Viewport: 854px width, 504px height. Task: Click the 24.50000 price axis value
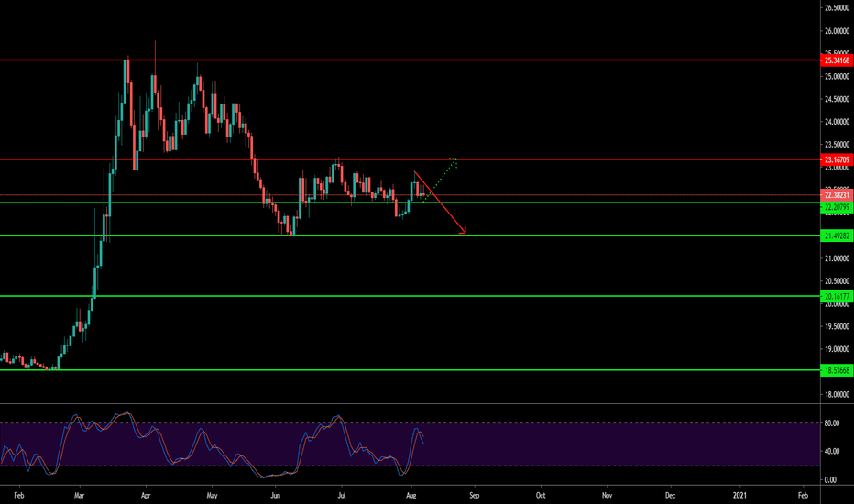[837, 99]
